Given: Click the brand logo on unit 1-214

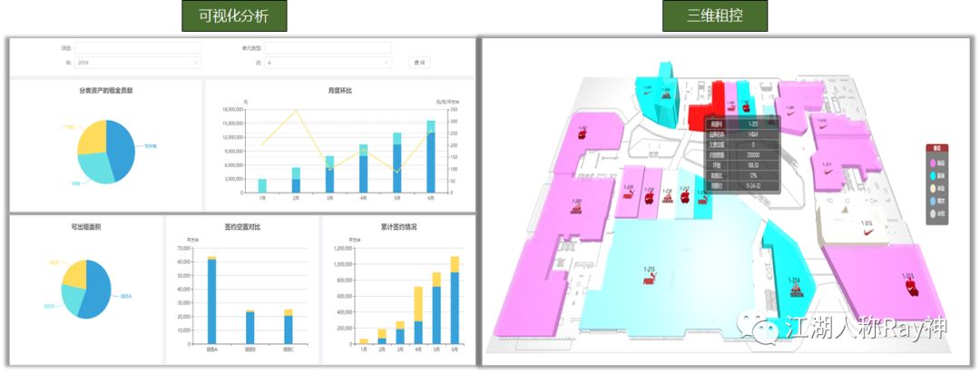Looking at the screenshot, I should (793, 291).
